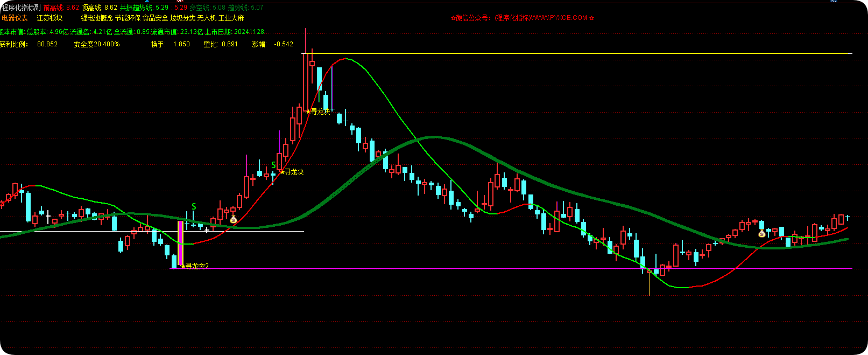The image size is (868, 355).
Task: Select the 江苏板块 region label
Action: coord(50,18)
